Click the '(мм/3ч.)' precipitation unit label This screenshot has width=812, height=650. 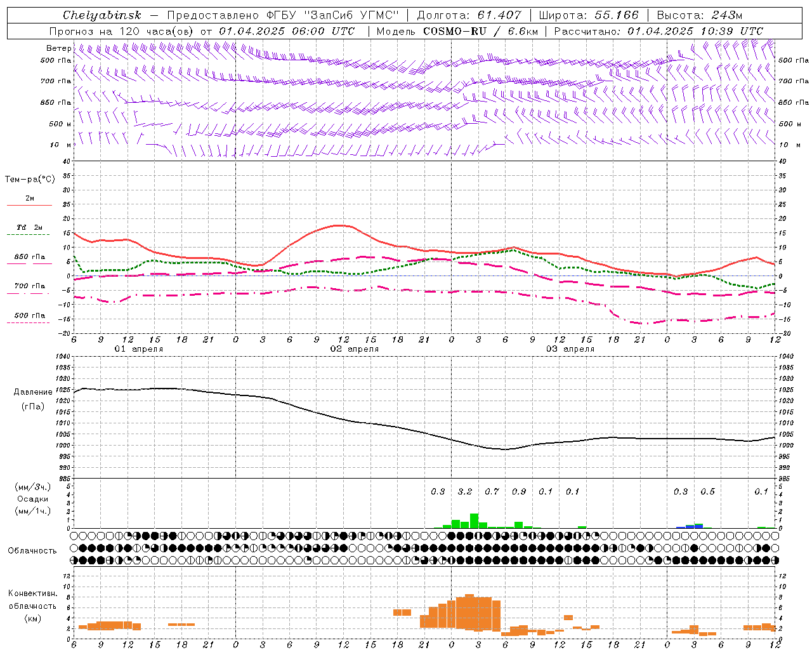click(x=33, y=487)
